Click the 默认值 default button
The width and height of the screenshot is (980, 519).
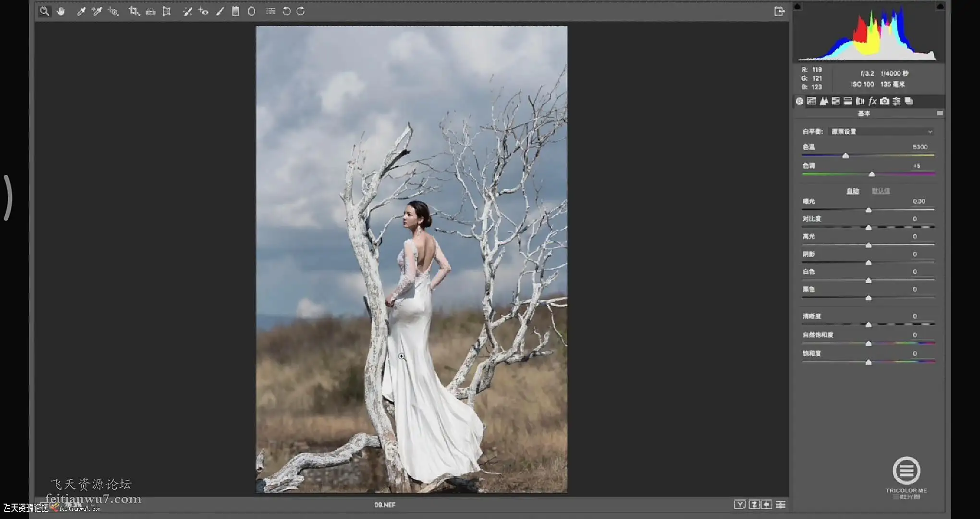coord(881,191)
